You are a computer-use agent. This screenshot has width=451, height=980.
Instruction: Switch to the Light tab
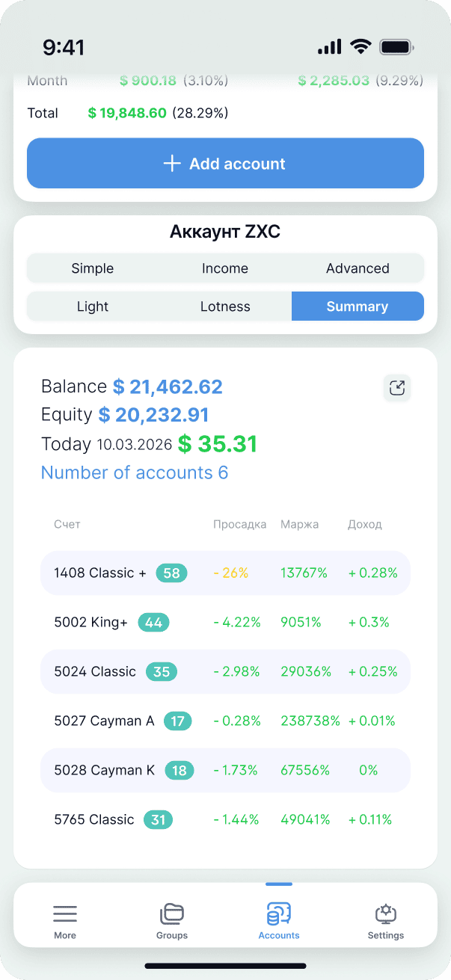pyautogui.click(x=93, y=306)
